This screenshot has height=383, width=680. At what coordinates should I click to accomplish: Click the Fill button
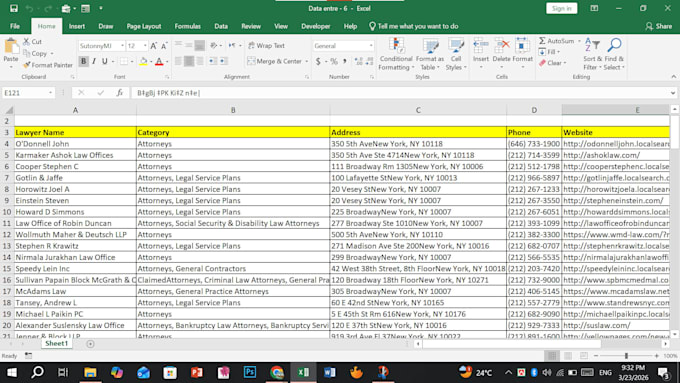[549, 52]
